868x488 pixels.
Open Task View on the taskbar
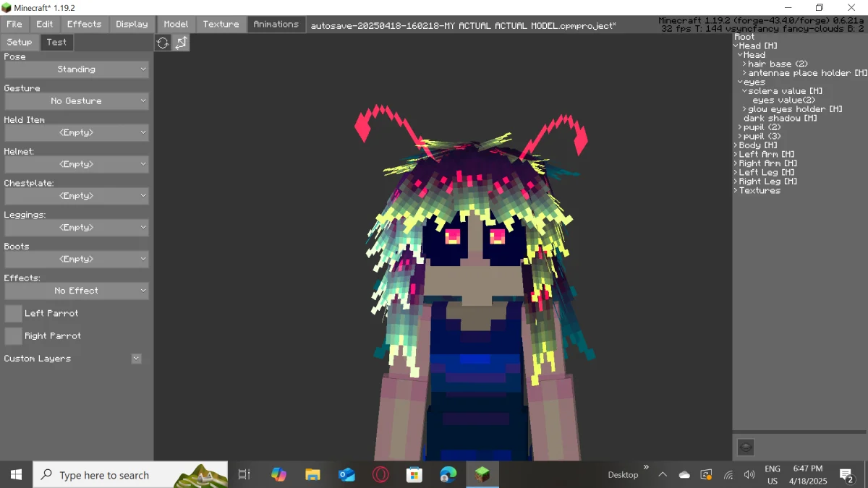click(x=244, y=475)
